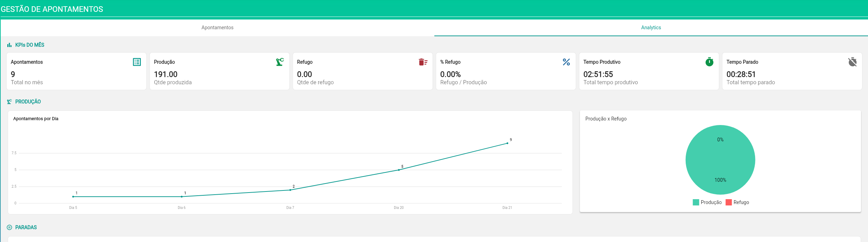Select the Analytics tab
Screen dimensions: 868x242
click(x=651, y=28)
